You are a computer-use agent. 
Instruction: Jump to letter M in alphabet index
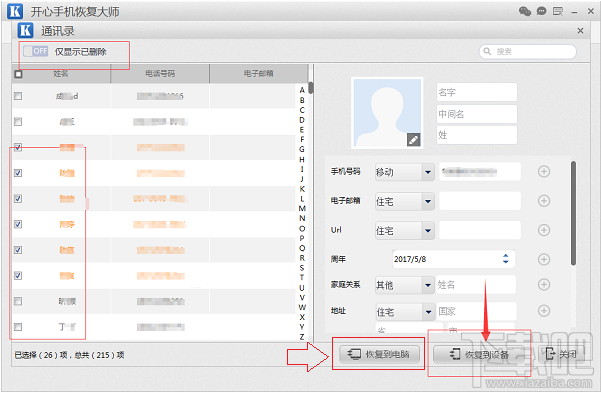(302, 208)
